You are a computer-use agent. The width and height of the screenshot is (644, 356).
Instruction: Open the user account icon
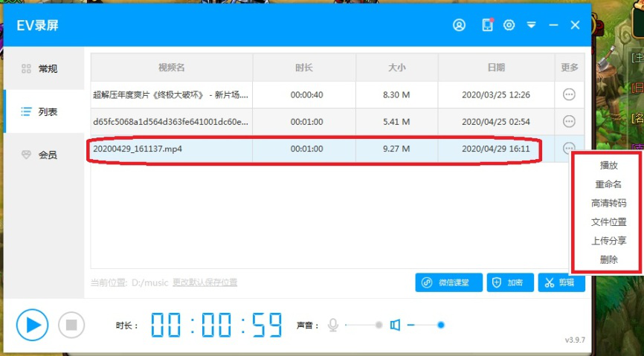(x=459, y=25)
